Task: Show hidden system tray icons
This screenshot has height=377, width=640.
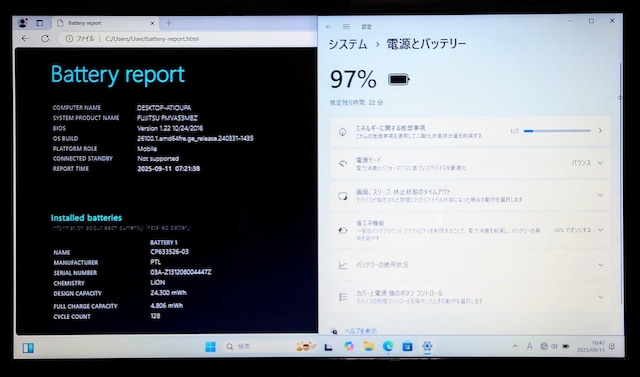Action: (x=515, y=346)
